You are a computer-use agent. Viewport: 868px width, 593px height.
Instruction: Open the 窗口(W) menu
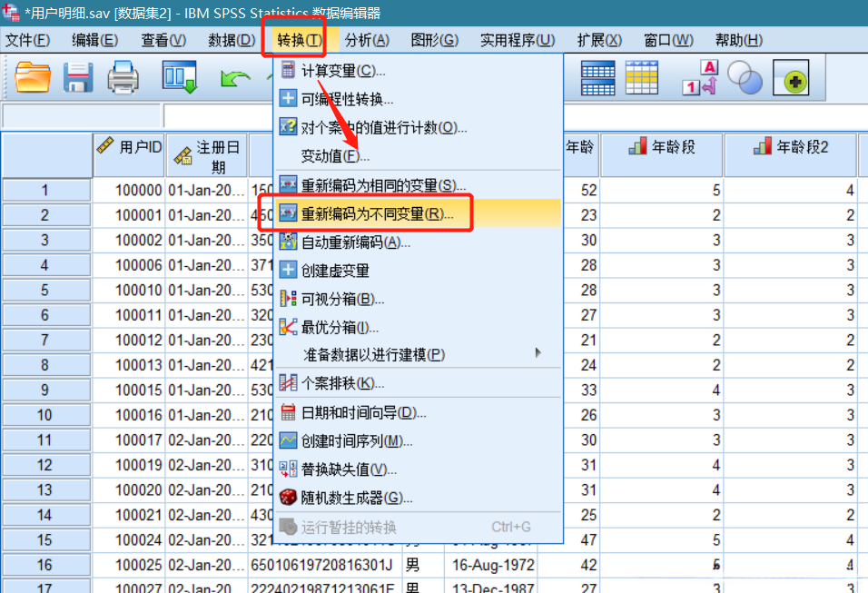click(x=668, y=41)
